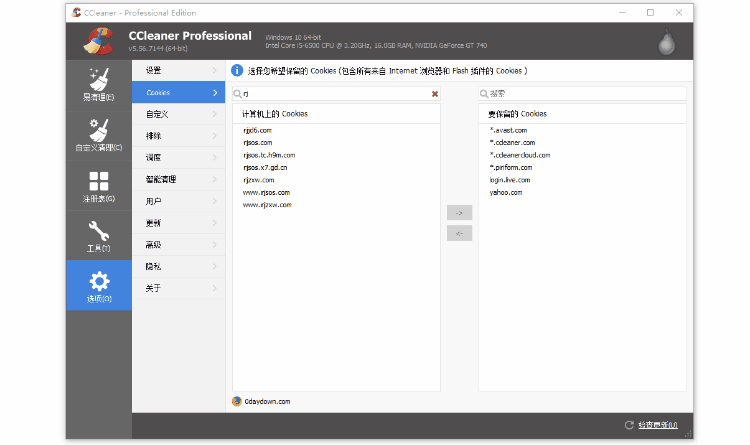Click the chevron on the 设置 row
This screenshot has width=750, height=445.
pos(215,70)
